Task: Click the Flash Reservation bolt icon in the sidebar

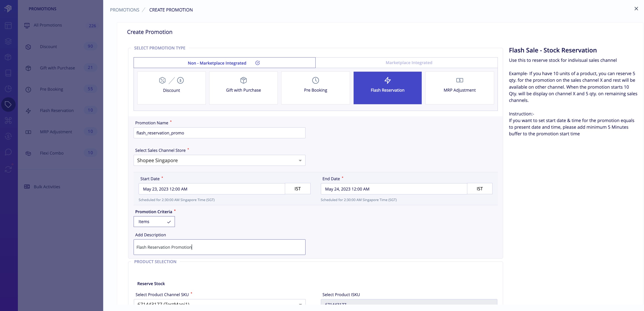Action: tap(28, 111)
